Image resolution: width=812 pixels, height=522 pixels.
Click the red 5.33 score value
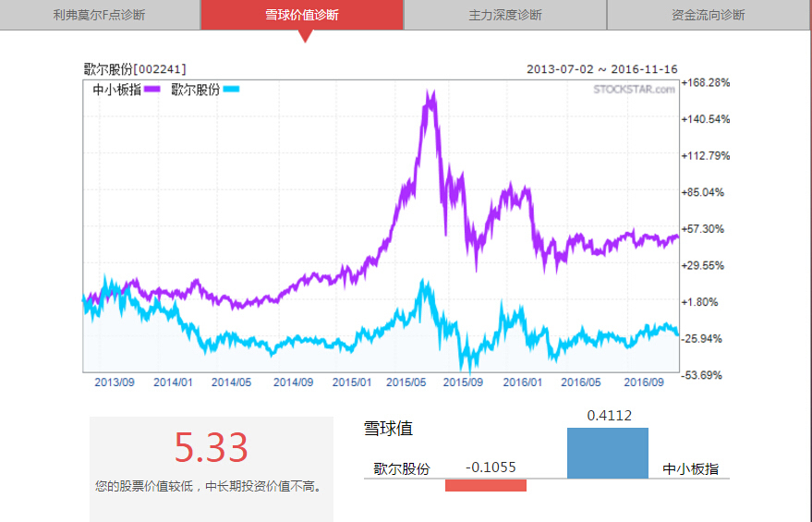click(x=211, y=447)
